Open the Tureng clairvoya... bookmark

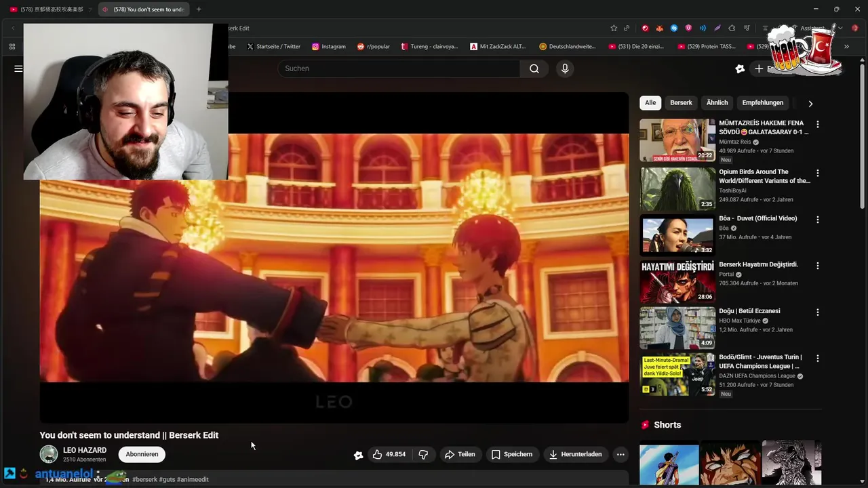(429, 46)
